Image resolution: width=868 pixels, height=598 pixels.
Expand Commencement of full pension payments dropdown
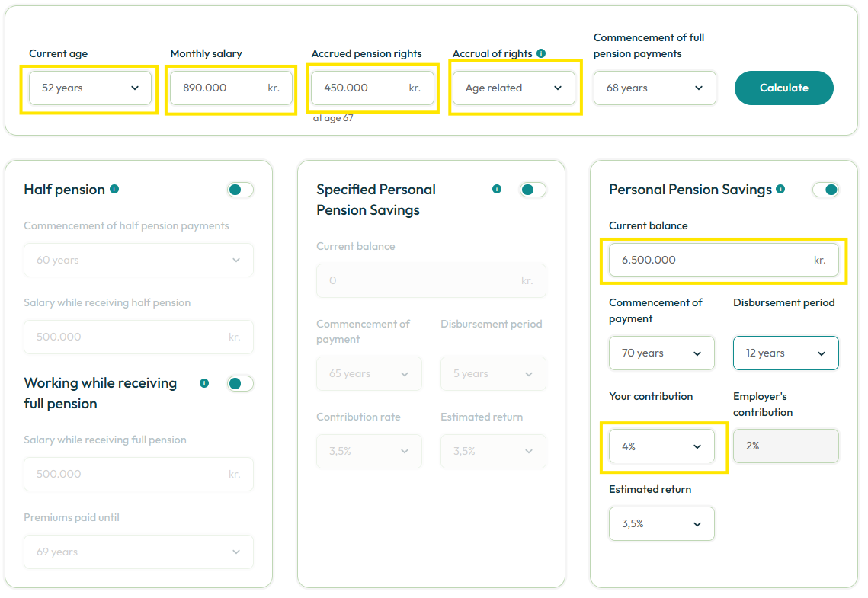click(x=655, y=88)
